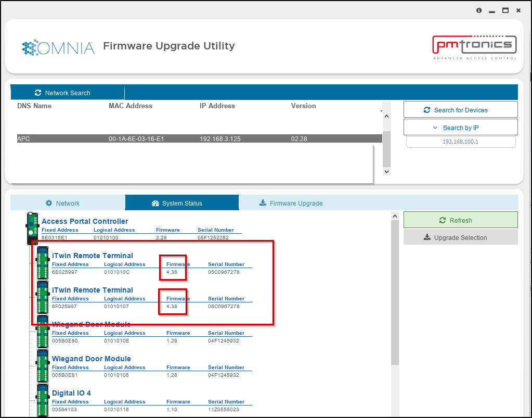Viewport: 532px width, 418px height.
Task: Select MAC address 00-1A-6E-03-16-E1
Action: click(136, 139)
